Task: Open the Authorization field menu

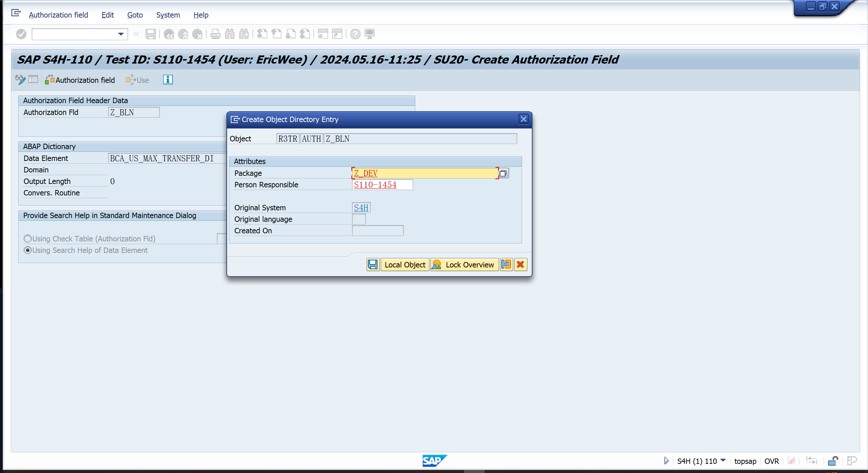Action: pyautogui.click(x=58, y=15)
